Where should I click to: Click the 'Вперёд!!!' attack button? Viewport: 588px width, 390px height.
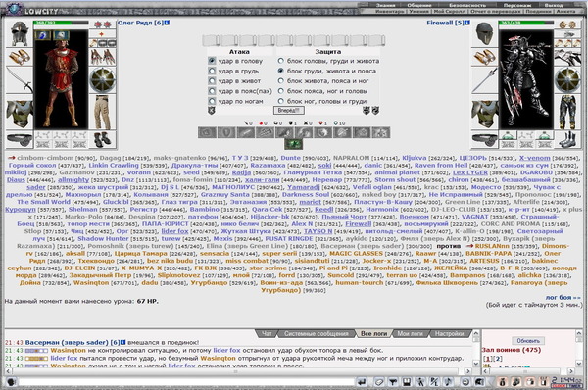pyautogui.click(x=288, y=111)
